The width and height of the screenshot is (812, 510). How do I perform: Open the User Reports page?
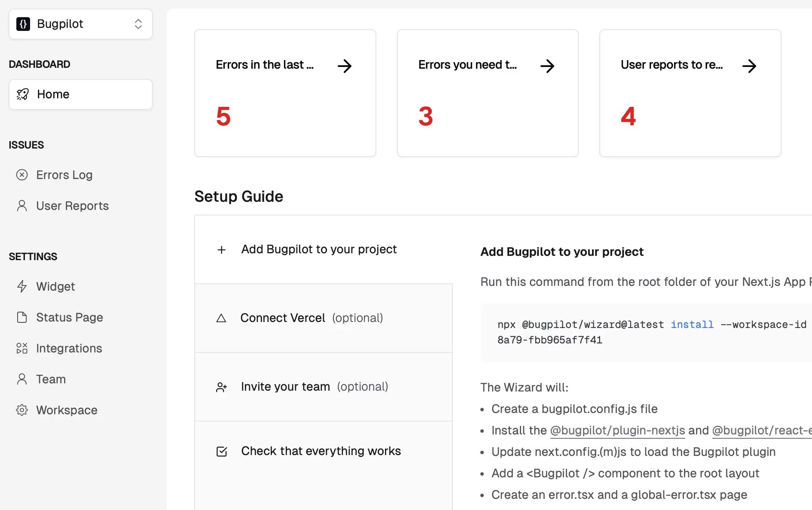pyautogui.click(x=72, y=206)
